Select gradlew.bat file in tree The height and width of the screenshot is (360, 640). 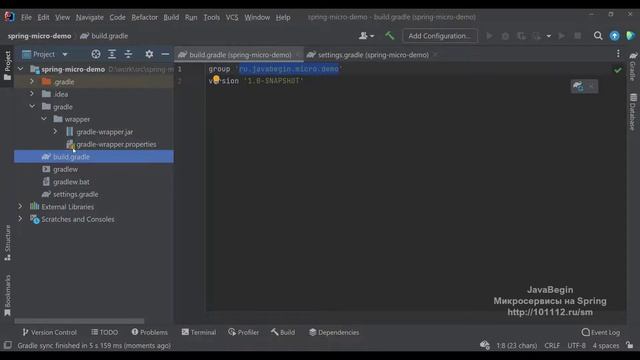click(71, 182)
